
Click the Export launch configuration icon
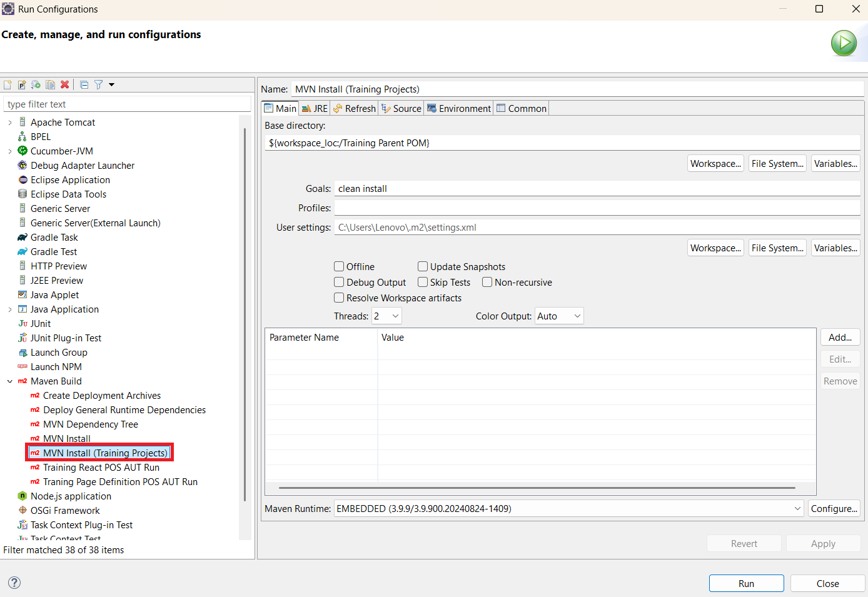36,84
